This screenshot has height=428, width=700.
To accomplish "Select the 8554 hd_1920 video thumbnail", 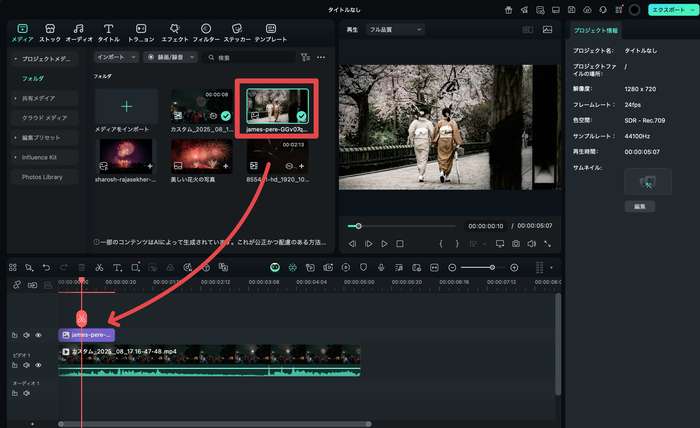I will point(277,156).
